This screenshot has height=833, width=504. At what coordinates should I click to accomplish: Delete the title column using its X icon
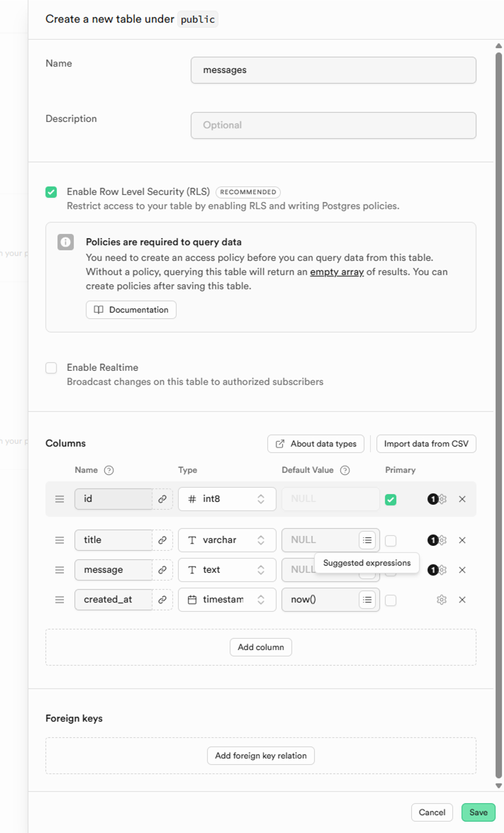click(x=462, y=540)
